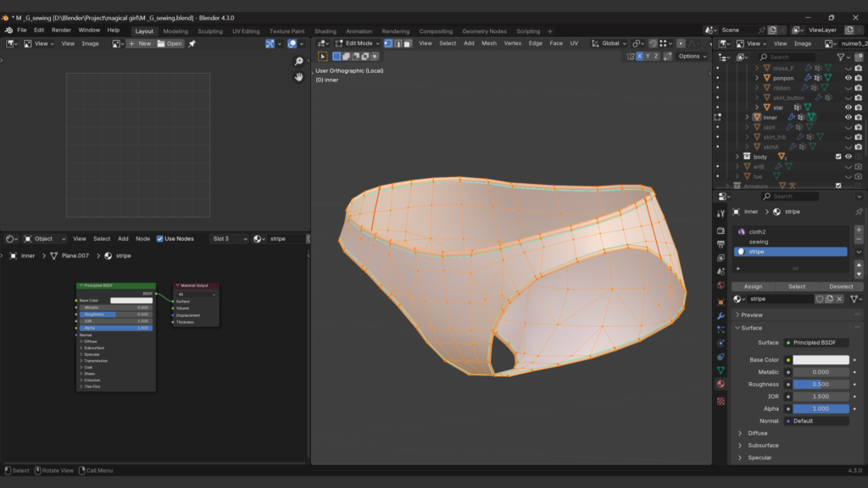868x488 pixels.
Task: Uncheck the body collection checkbox in outliner
Action: tap(838, 157)
